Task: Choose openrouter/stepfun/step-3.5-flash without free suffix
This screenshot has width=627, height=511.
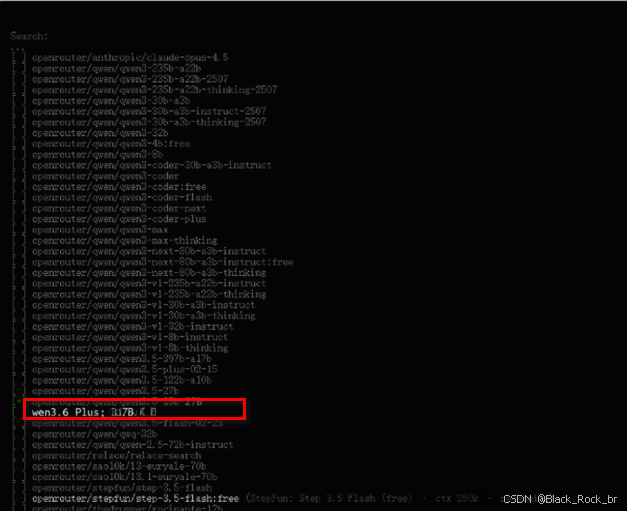Action: (x=122, y=488)
